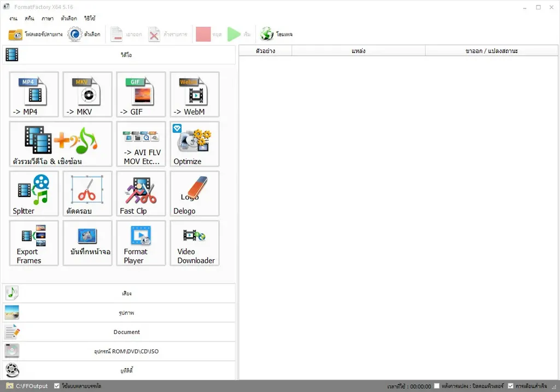
Task: Expand the Utilities section at the bottom
Action: pos(119,370)
